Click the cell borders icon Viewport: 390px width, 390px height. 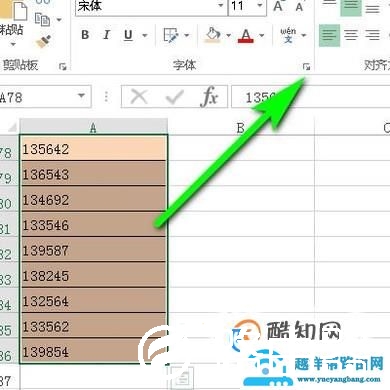pyautogui.click(x=171, y=35)
